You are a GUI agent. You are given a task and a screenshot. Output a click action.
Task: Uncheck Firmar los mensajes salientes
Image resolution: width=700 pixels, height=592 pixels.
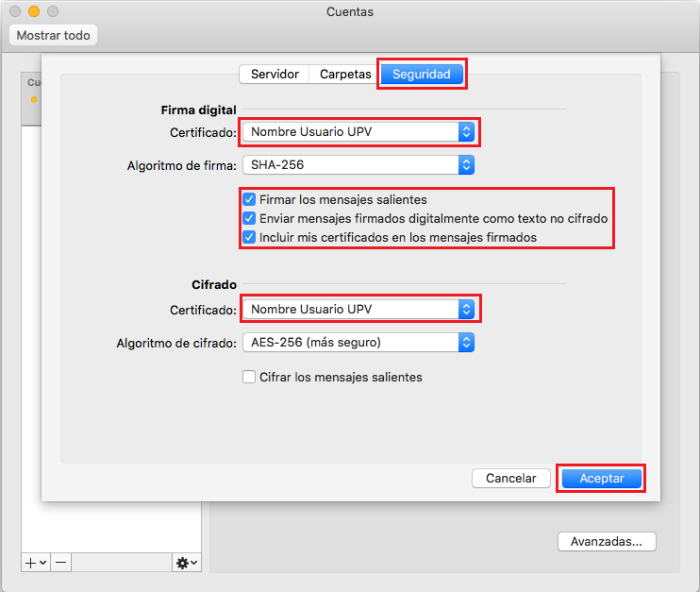coord(249,199)
